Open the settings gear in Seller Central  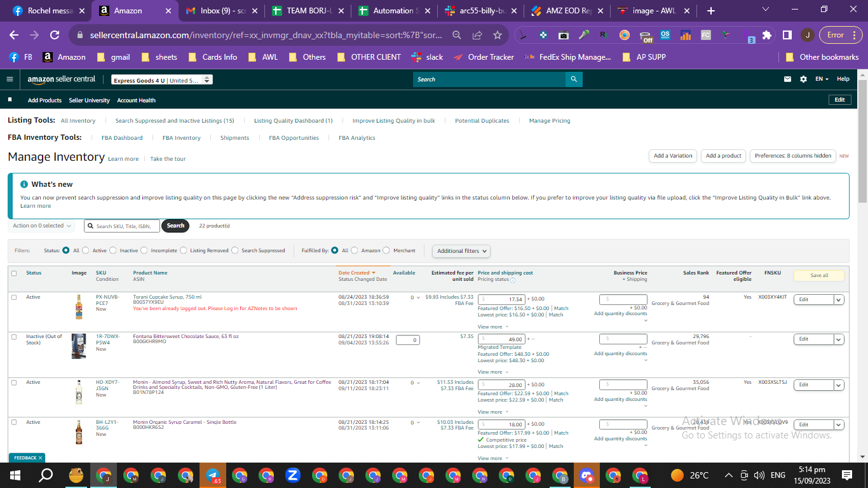803,79
